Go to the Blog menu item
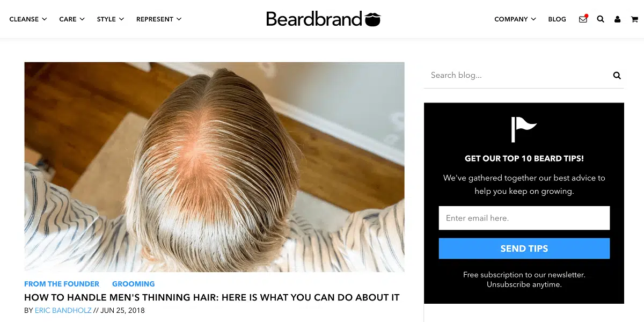 coord(557,19)
